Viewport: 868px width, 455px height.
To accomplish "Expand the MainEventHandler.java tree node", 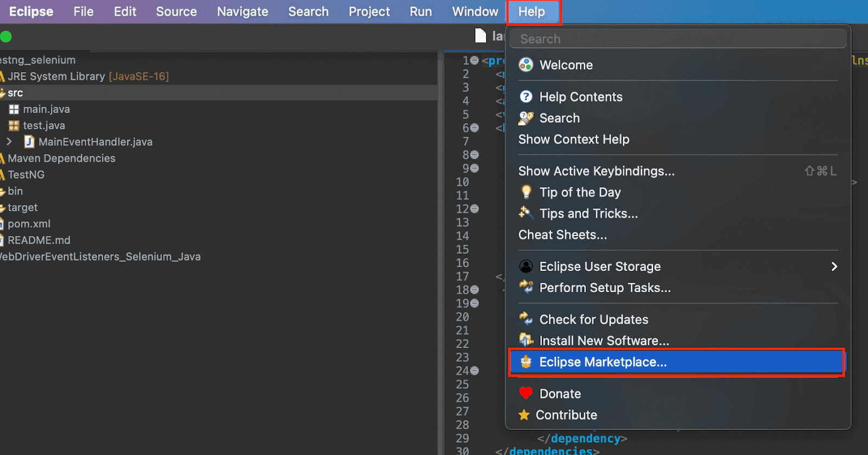I will 9,142.
